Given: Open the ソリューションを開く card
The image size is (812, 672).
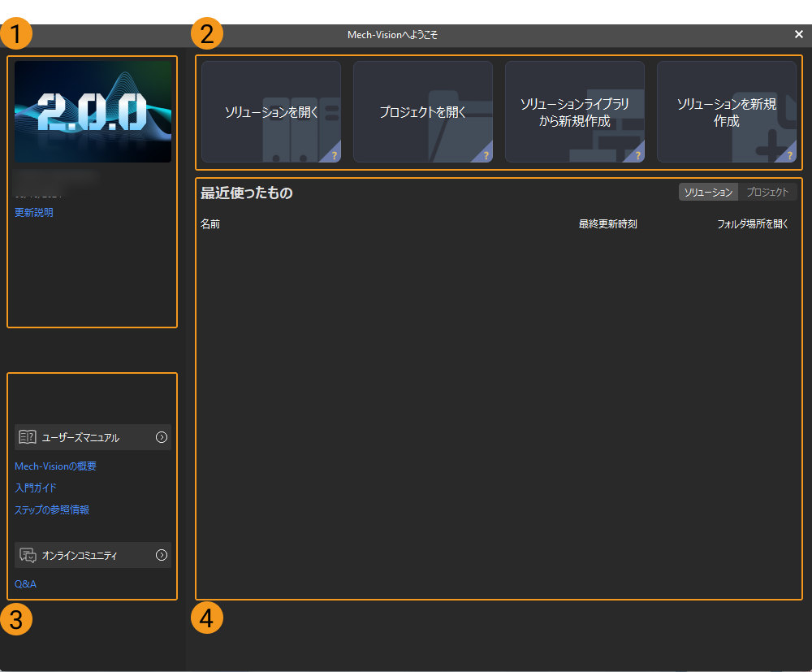Looking at the screenshot, I should (271, 111).
